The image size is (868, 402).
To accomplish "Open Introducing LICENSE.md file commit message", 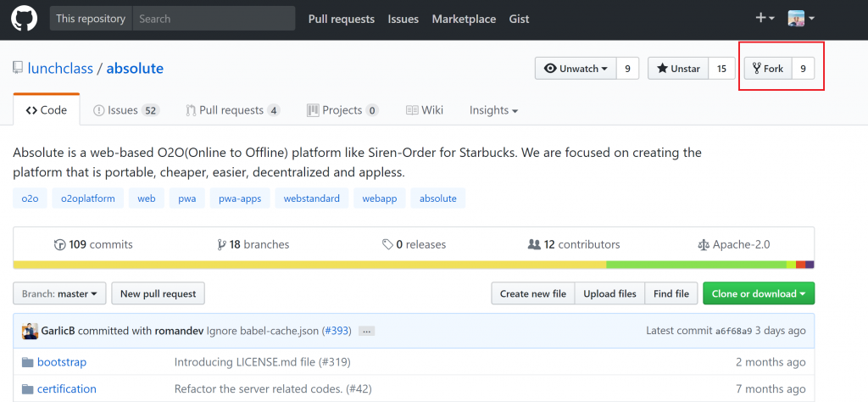I will tap(263, 362).
